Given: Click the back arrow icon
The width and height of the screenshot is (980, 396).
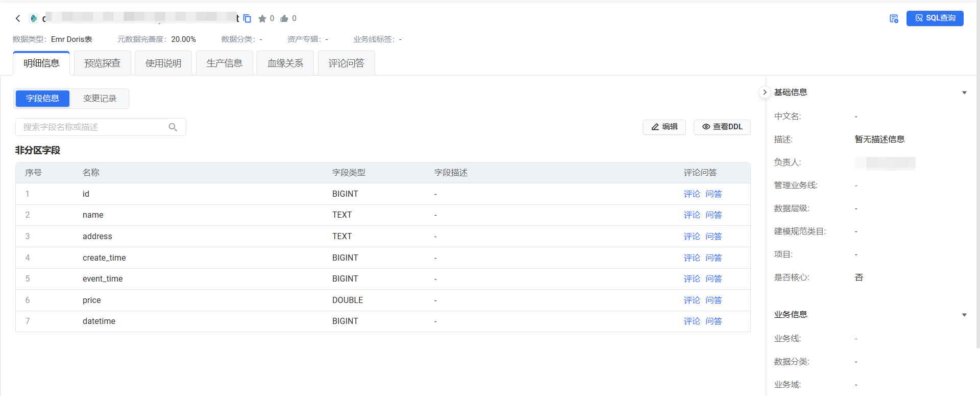Looking at the screenshot, I should click(18, 18).
